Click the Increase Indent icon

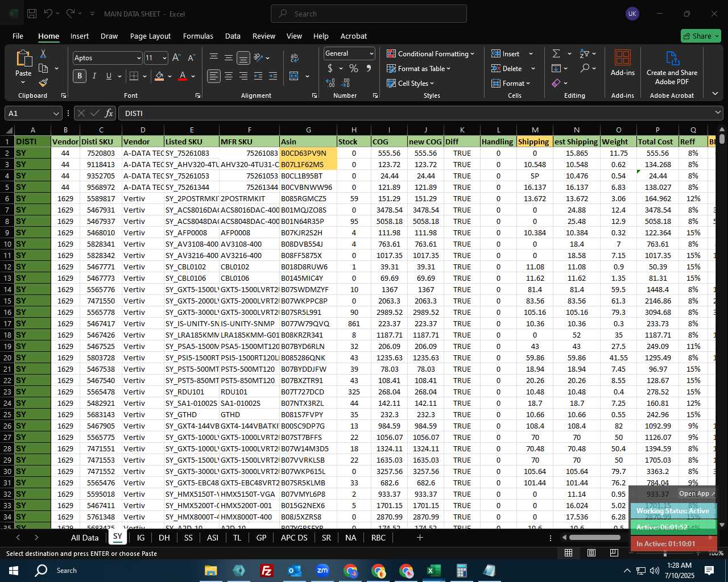(272, 76)
